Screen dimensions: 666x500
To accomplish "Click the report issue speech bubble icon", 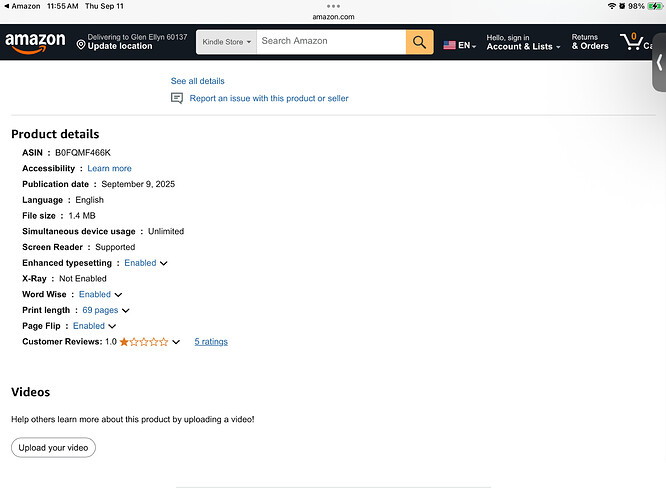I will tap(177, 98).
